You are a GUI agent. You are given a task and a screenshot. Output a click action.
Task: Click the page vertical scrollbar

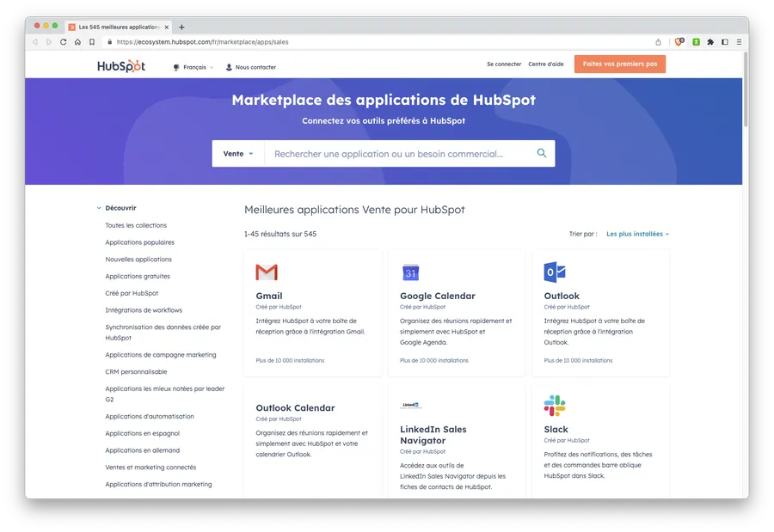746,89
